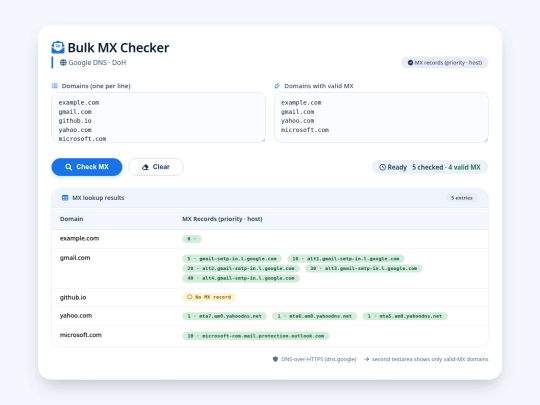Viewport: 540px width, 405px height.
Task: Click the double-check icon beside Domains with valid MX
Action: 277,86
